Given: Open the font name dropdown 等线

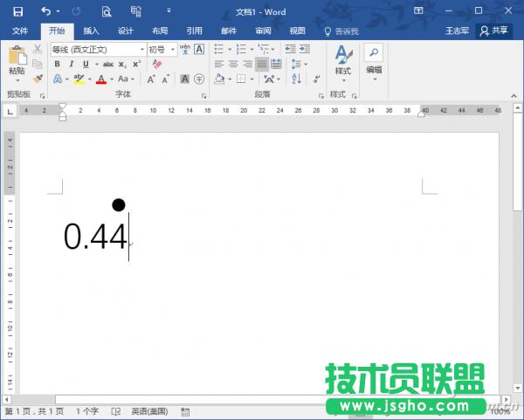Looking at the screenshot, I should coord(97,50).
